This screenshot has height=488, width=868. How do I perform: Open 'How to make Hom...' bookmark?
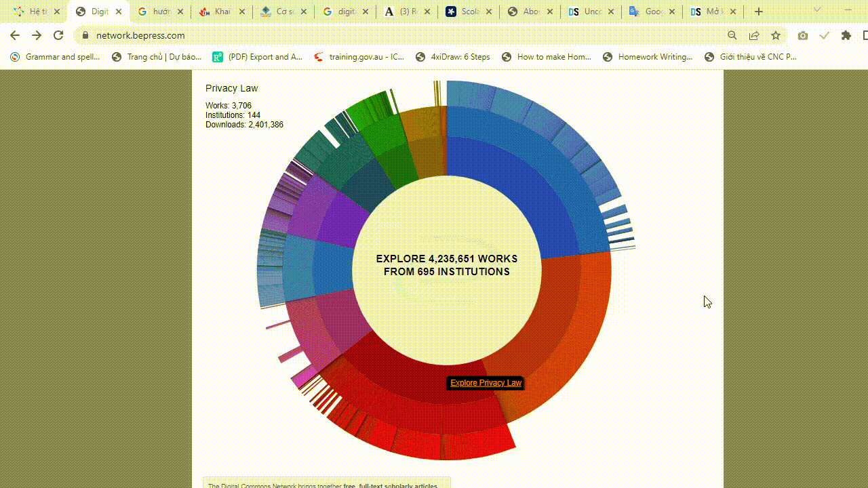pyautogui.click(x=547, y=57)
